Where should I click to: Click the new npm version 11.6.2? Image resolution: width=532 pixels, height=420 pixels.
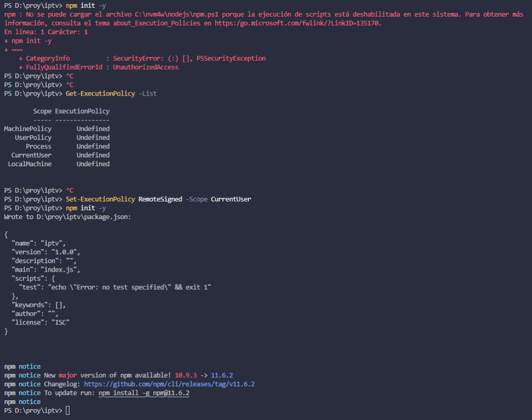[x=225, y=375]
